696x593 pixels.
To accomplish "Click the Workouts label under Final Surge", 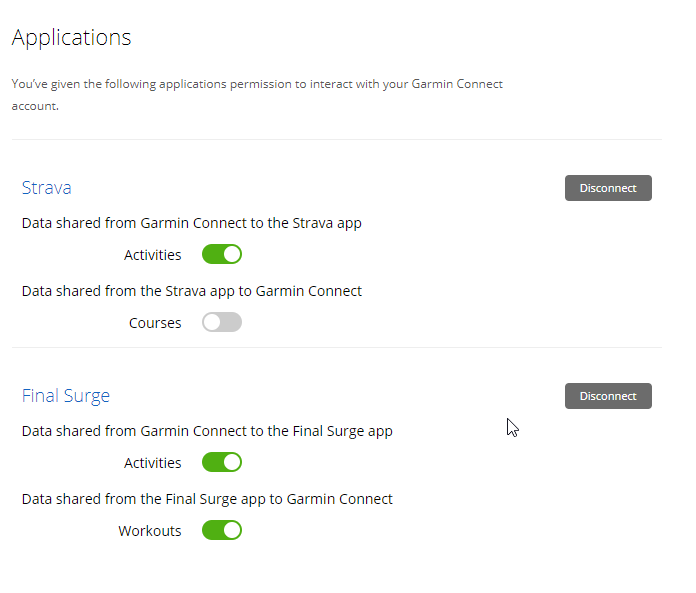I will (x=150, y=531).
